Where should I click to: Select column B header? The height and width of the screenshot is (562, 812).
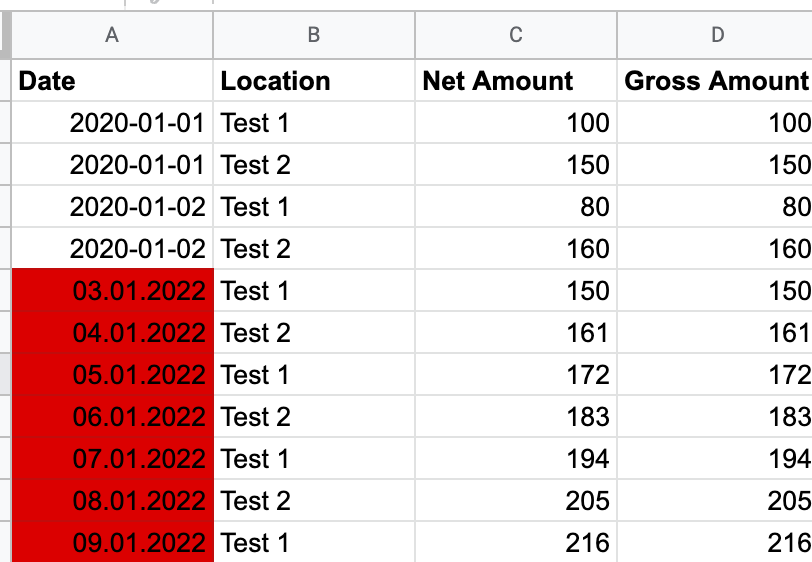(314, 35)
